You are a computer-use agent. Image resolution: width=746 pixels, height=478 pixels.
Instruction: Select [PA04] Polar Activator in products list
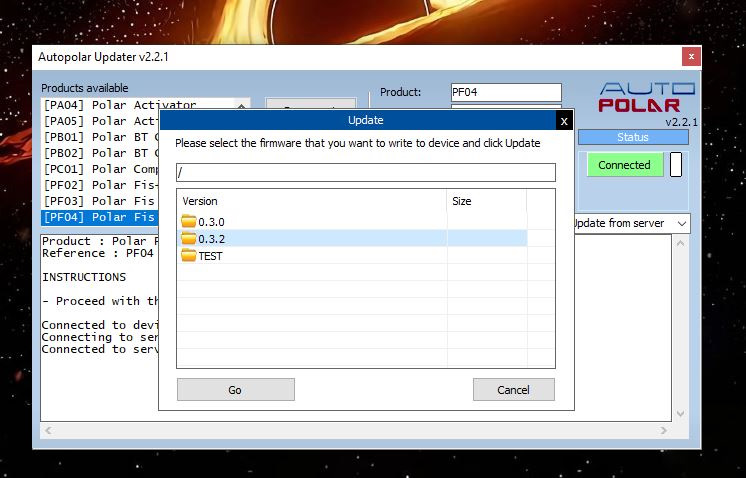[119, 105]
